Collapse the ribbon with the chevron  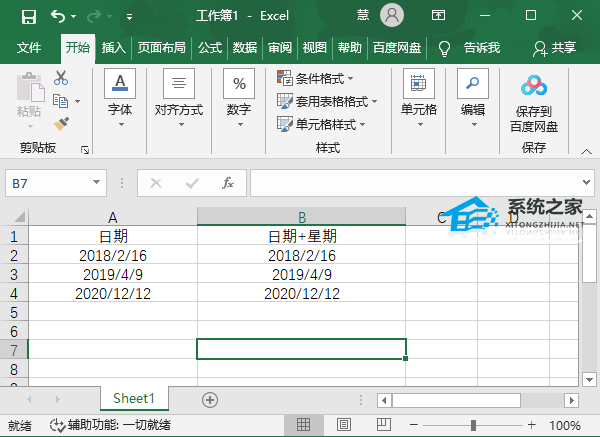tap(586, 152)
